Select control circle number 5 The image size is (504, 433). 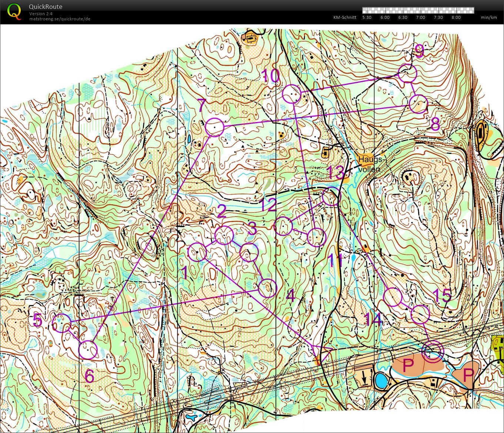tap(61, 323)
